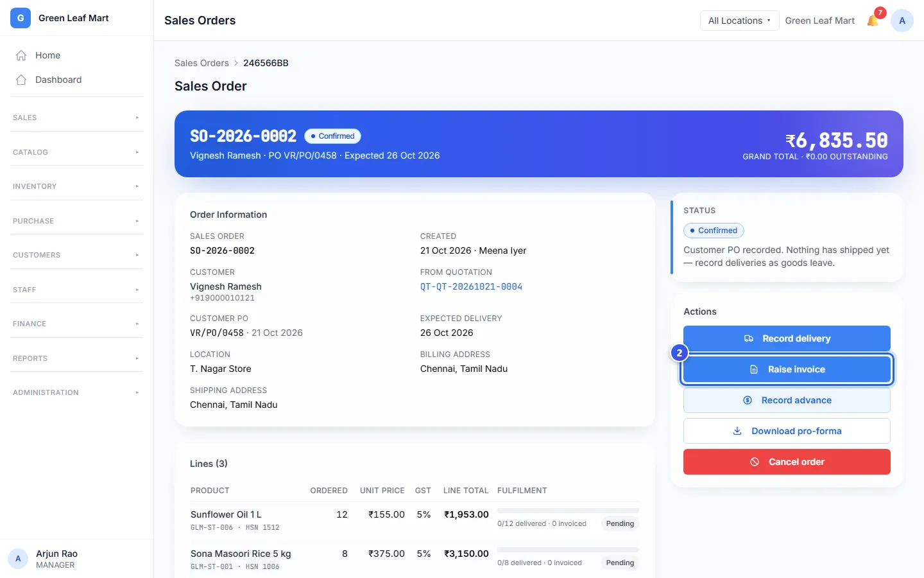
Task: Click customer phone +919000010121
Action: tap(222, 298)
